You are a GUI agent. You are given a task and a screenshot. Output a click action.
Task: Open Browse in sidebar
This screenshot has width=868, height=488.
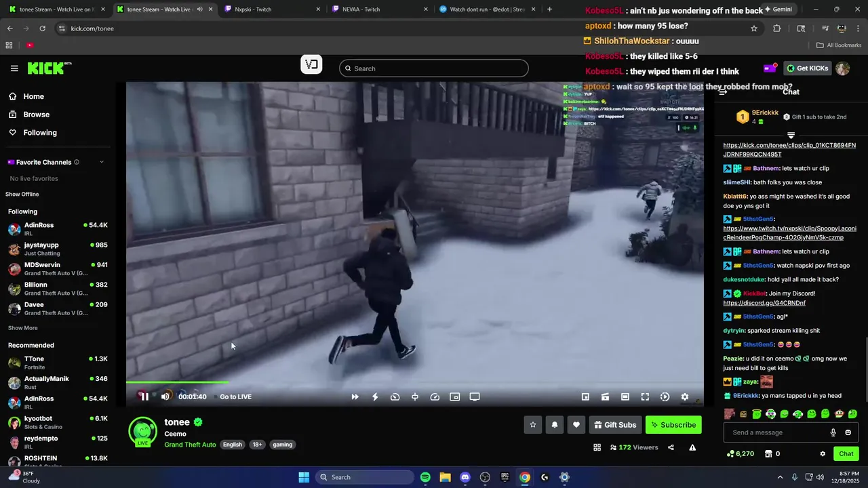pyautogui.click(x=36, y=115)
